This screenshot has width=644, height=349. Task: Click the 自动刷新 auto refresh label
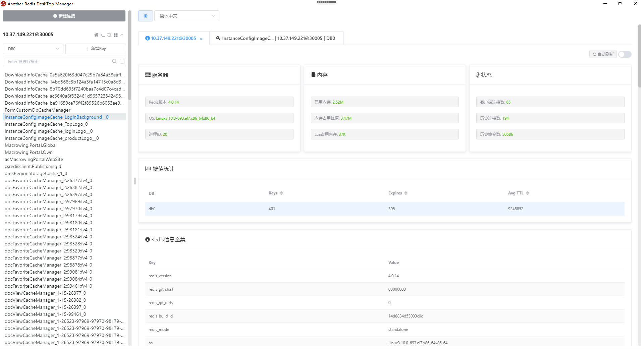pyautogui.click(x=603, y=54)
